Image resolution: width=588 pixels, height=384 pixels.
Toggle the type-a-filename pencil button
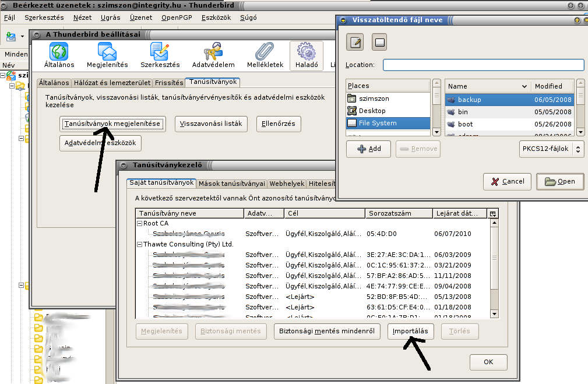tap(355, 42)
